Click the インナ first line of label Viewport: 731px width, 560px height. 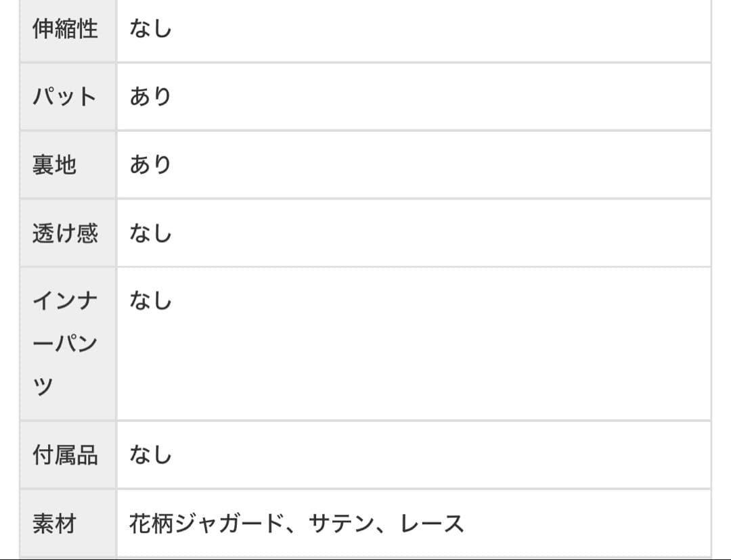pos(65,301)
